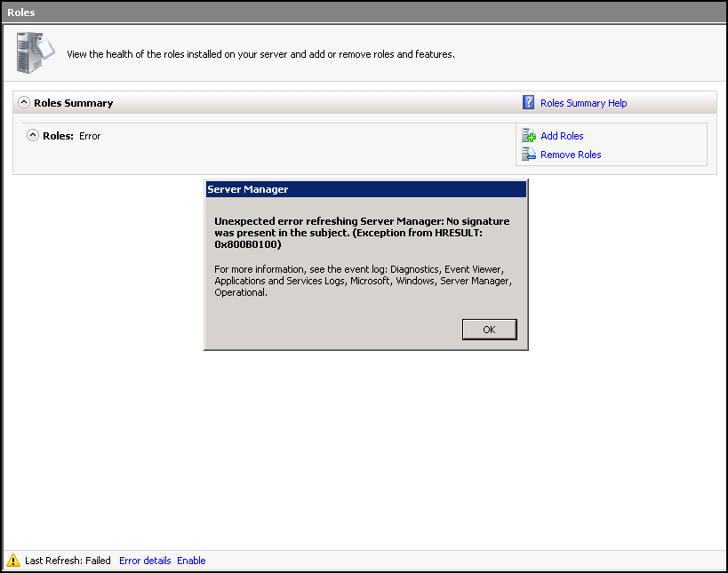Screen dimensions: 728x573
Task: Click the Roles Summary heading text
Action: [74, 103]
